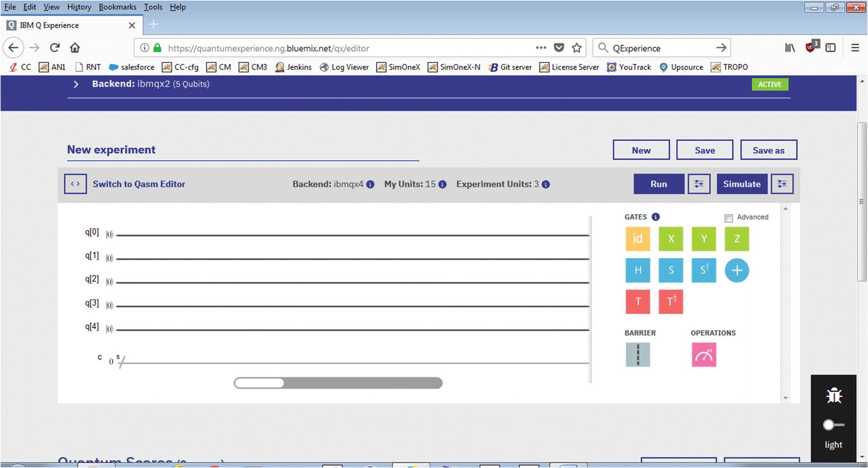
Task: Pick the S phase gate
Action: (x=671, y=270)
